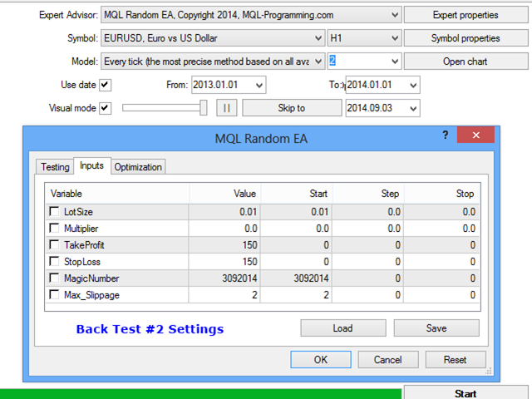Click the visual mode speed slider
The width and height of the screenshot is (532, 399).
point(165,108)
